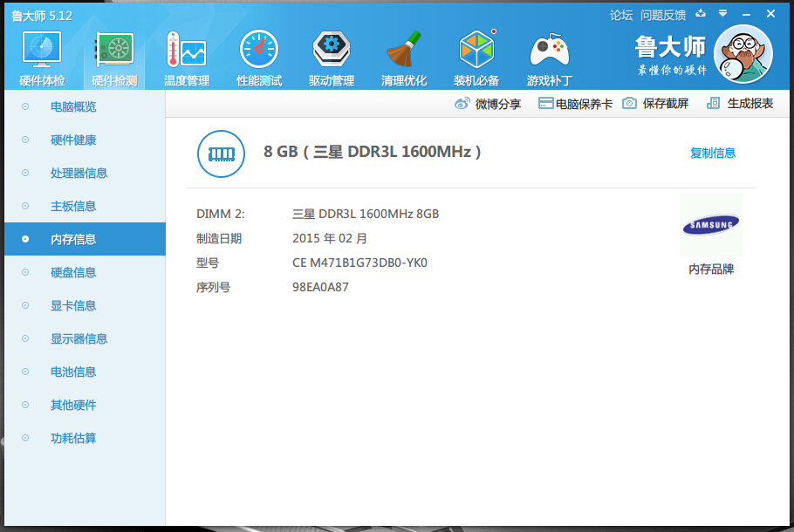Click 保存截屏 text button

(x=666, y=104)
